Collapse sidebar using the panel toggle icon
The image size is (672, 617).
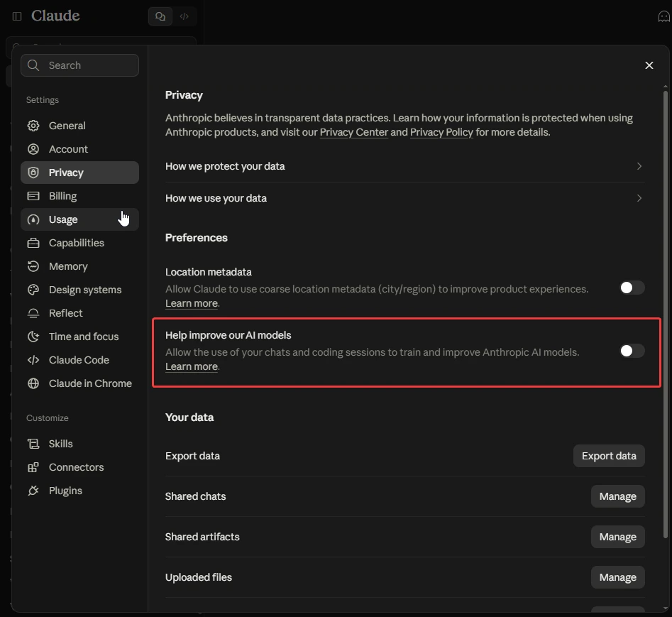pyautogui.click(x=17, y=16)
